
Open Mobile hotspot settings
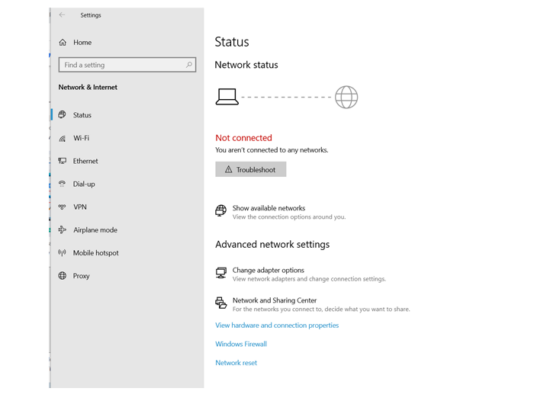tap(96, 253)
